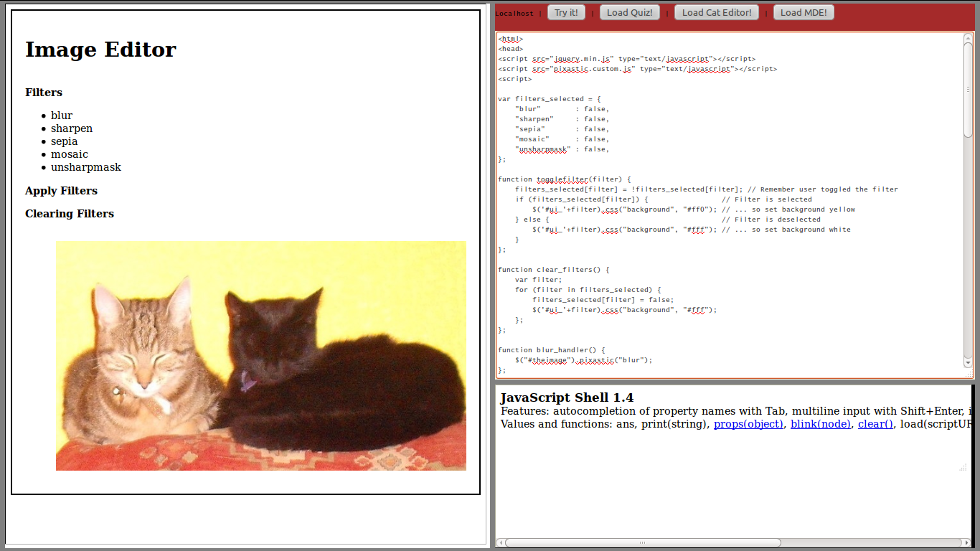Click the "Load MDE!" button
Viewport: 980px width, 551px height.
804,12
